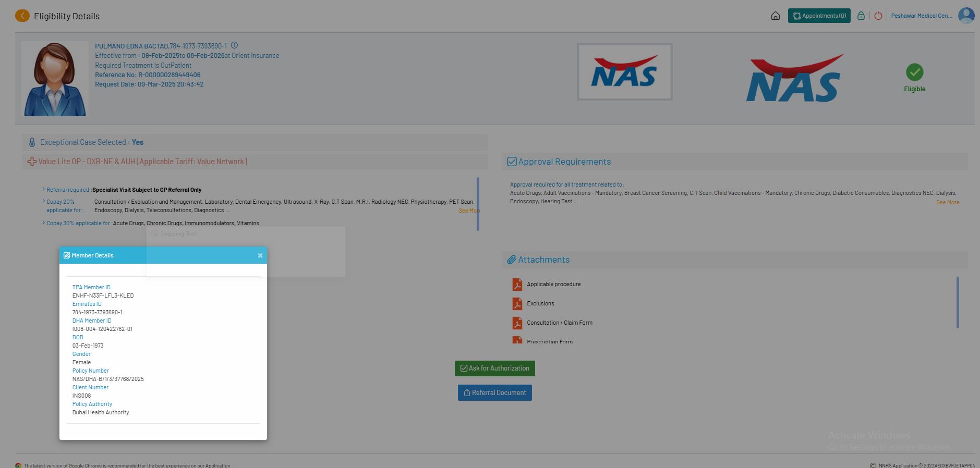Click the attachments list scrollbar
The width and height of the screenshot is (980, 468).
958,302
